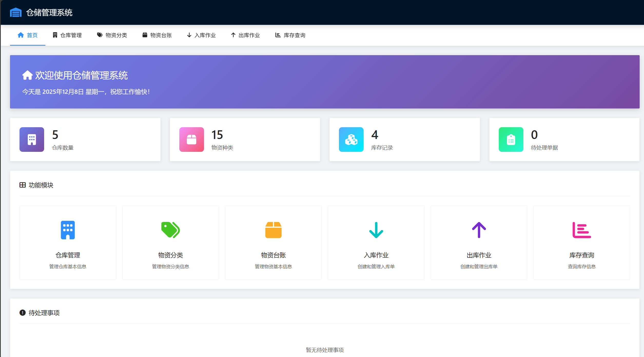
Task: Open the 仓库管理 nav menu item
Action: 67,35
